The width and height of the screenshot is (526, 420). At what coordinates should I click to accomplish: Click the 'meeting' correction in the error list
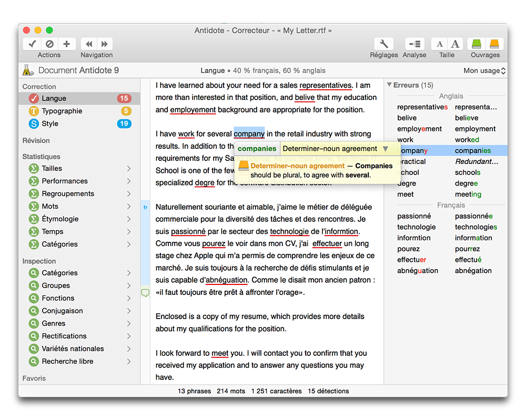[468, 194]
